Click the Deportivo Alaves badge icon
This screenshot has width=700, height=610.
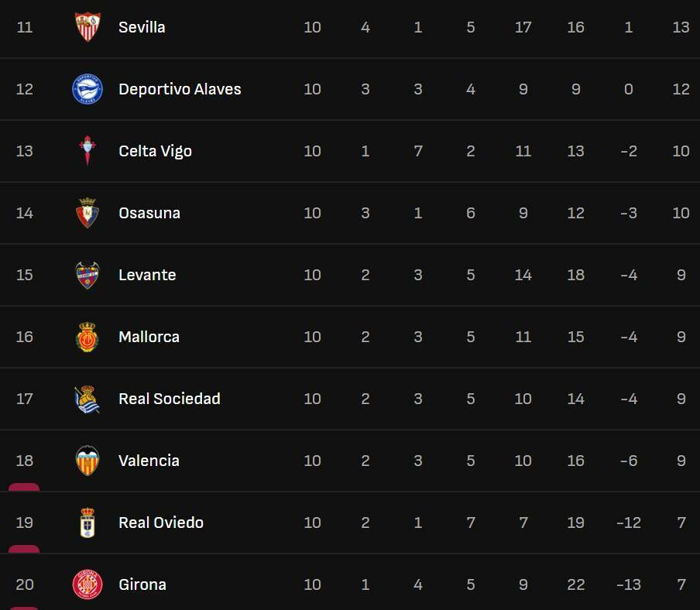(87, 89)
